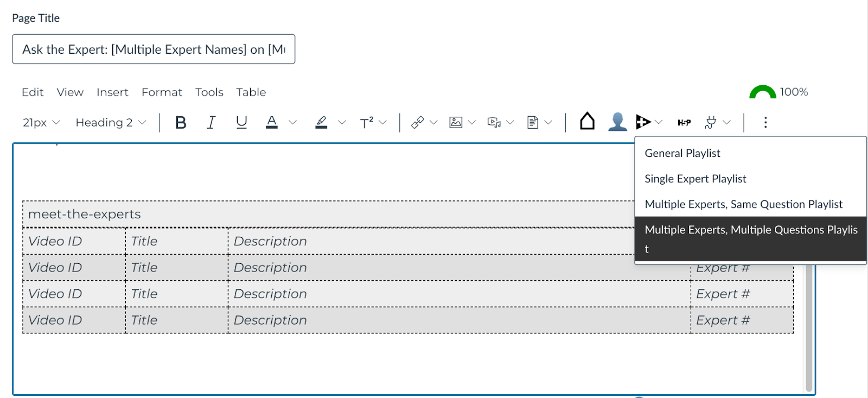This screenshot has width=868, height=398.
Task: Click Expert # cell in last row
Action: tap(742, 320)
